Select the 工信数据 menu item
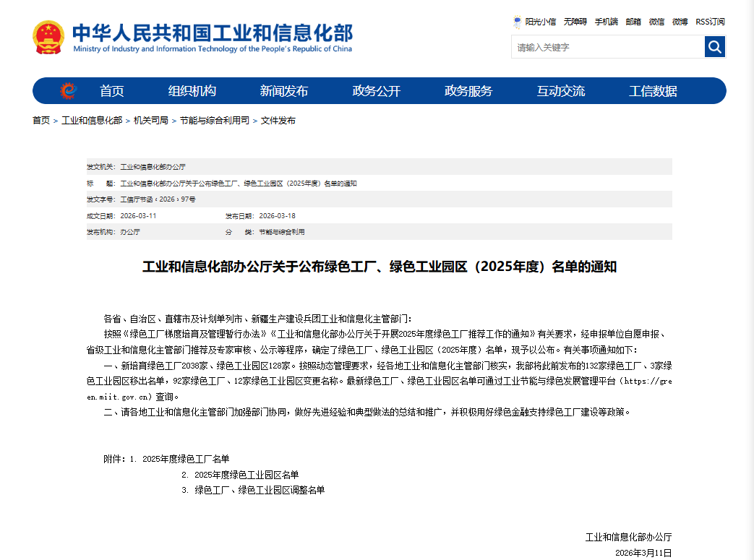 pos(653,91)
